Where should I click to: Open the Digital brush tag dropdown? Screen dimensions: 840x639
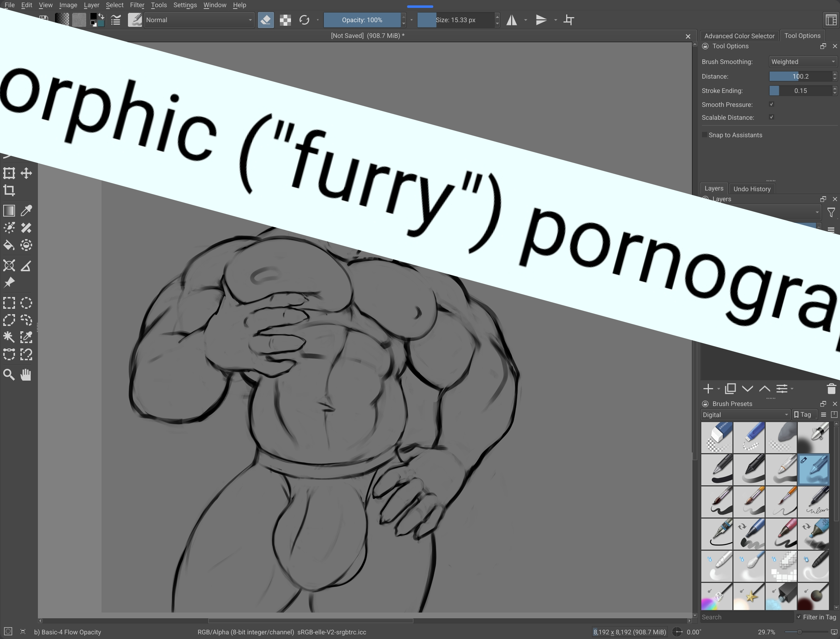tap(745, 415)
